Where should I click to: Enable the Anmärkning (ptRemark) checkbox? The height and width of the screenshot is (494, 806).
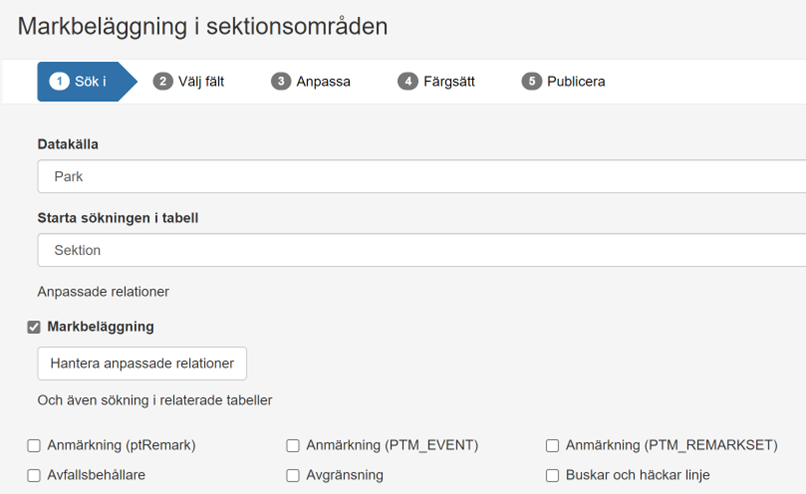(x=34, y=446)
